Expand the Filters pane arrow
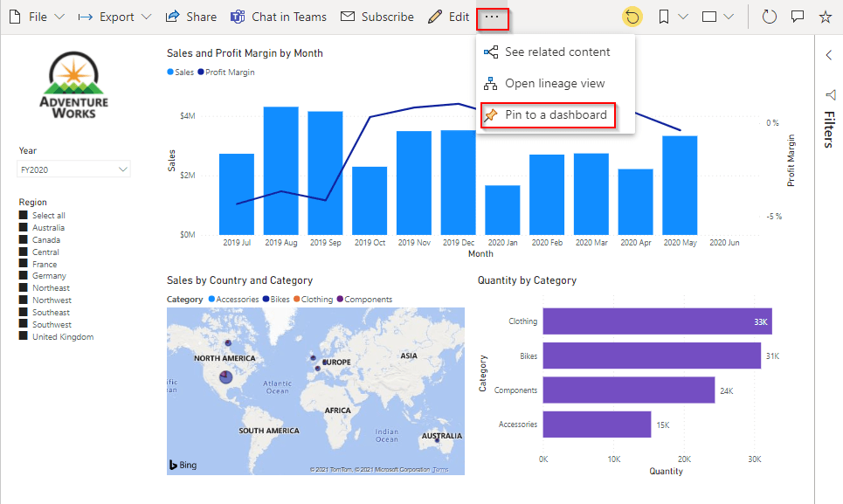 coord(829,55)
